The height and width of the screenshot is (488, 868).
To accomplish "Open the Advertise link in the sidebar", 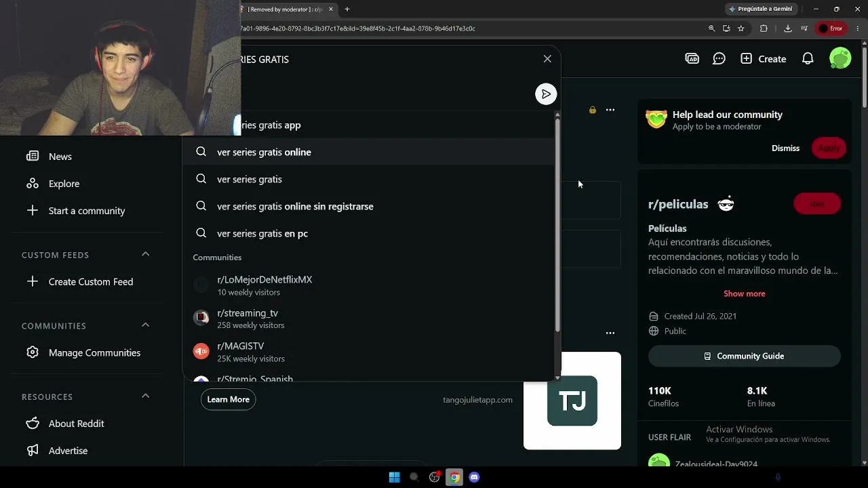I will click(x=86, y=451).
